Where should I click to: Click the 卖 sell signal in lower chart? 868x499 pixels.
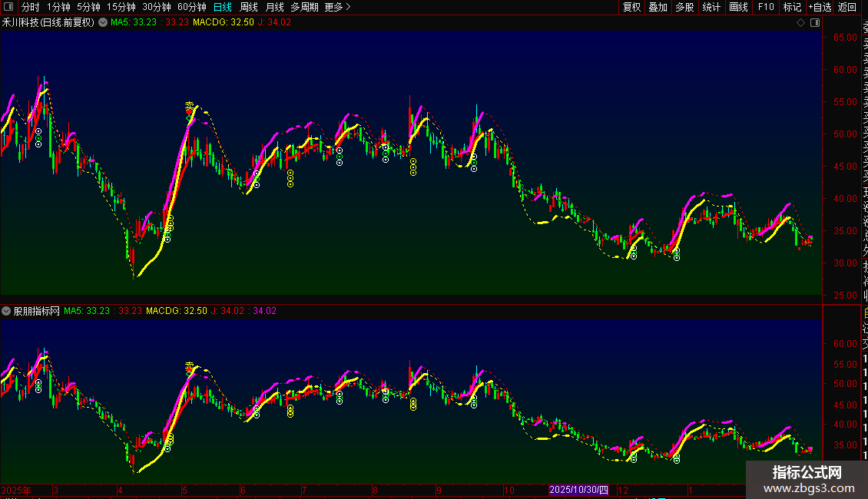(189, 365)
